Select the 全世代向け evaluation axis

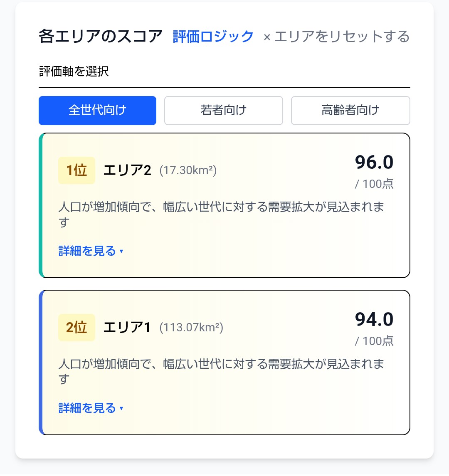pyautogui.click(x=97, y=111)
